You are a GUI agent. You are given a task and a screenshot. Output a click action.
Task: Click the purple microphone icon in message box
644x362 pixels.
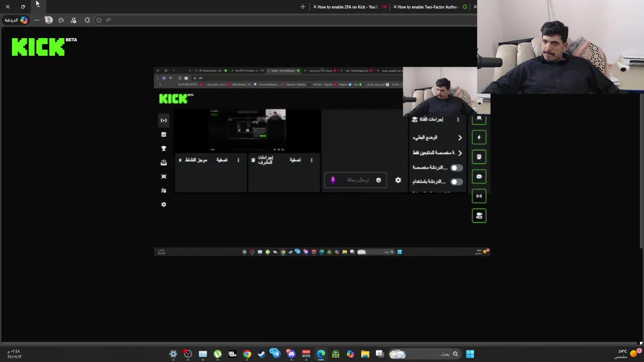click(x=333, y=180)
